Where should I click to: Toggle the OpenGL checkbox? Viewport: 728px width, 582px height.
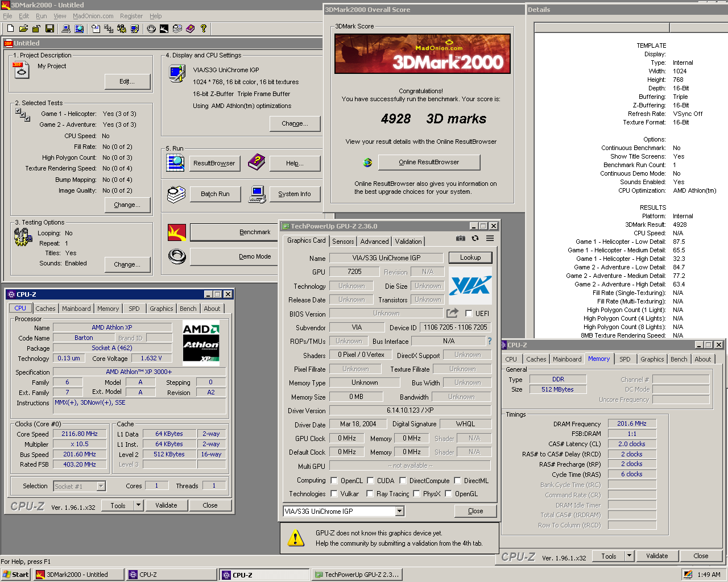coord(448,493)
